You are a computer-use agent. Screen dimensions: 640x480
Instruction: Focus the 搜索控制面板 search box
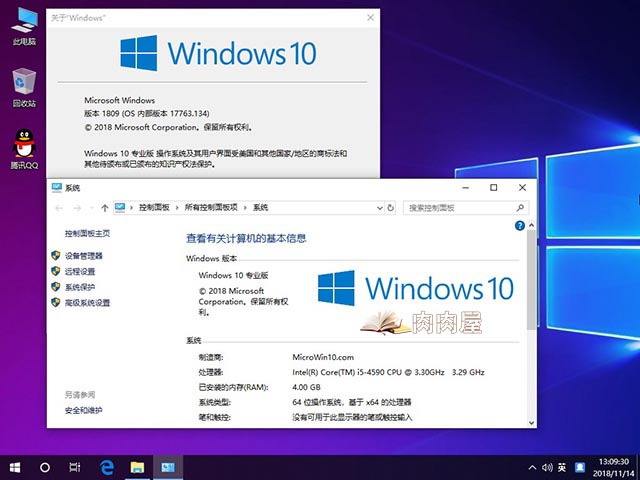pos(466,208)
